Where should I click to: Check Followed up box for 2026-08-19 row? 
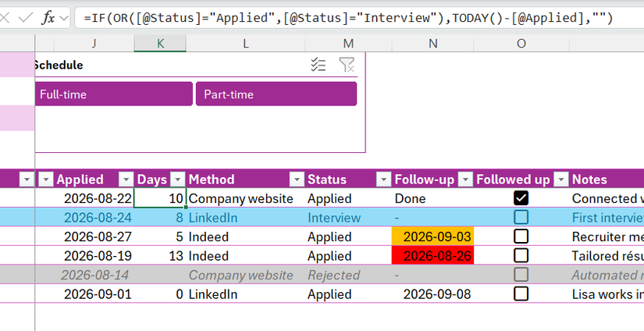[x=521, y=255]
